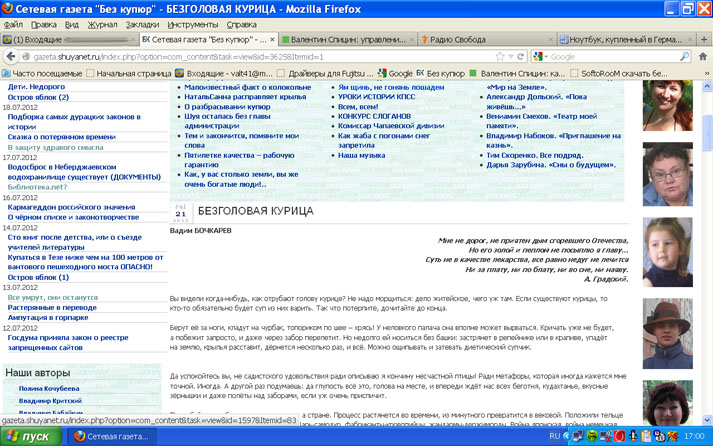Viewport: 713px width, 446px height.
Task: Click the 17:00 taskbar clock
Action: (x=694, y=436)
